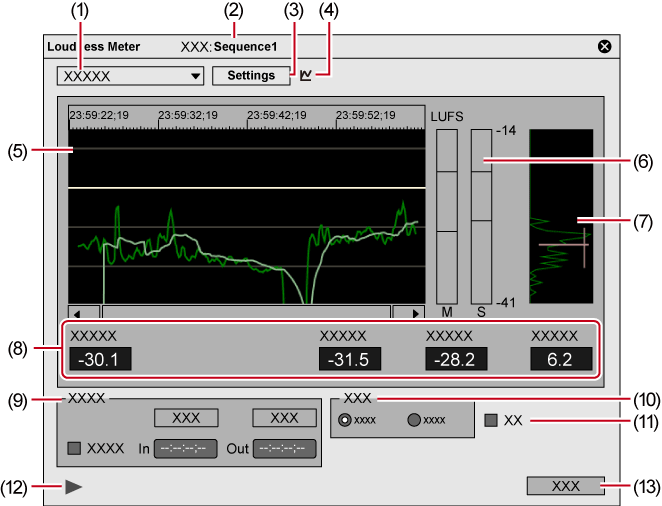Click the loudness distribution histogram panel
This screenshot has height=506, width=662.
pos(560,215)
